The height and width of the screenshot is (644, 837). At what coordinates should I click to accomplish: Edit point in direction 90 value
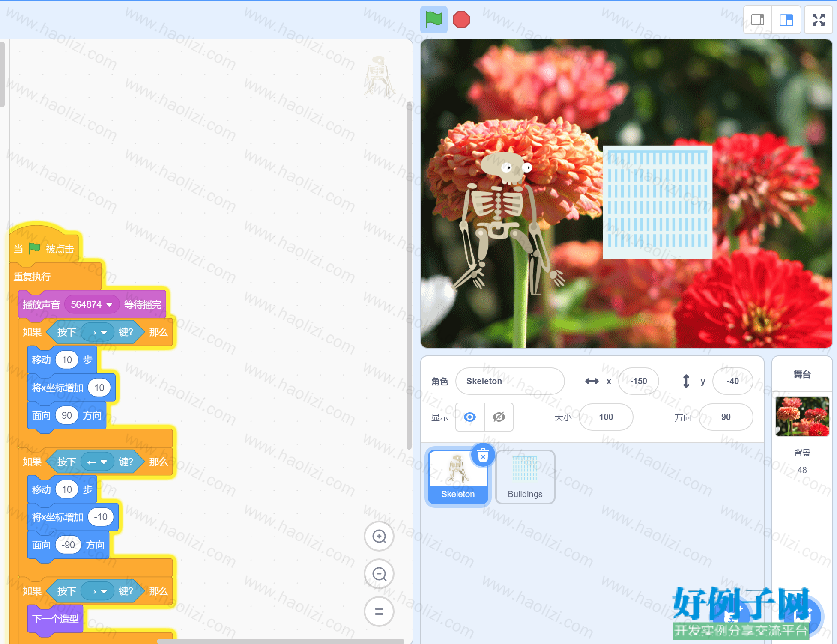pos(67,415)
